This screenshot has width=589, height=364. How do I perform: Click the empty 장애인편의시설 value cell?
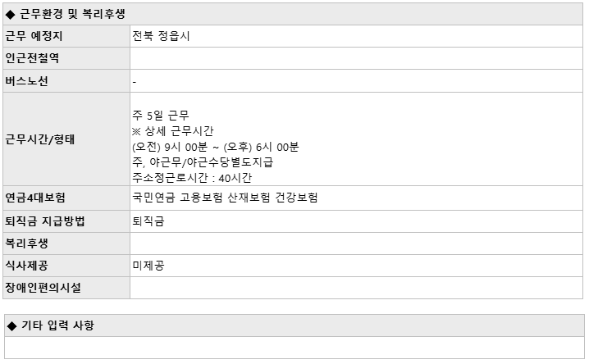356,288
